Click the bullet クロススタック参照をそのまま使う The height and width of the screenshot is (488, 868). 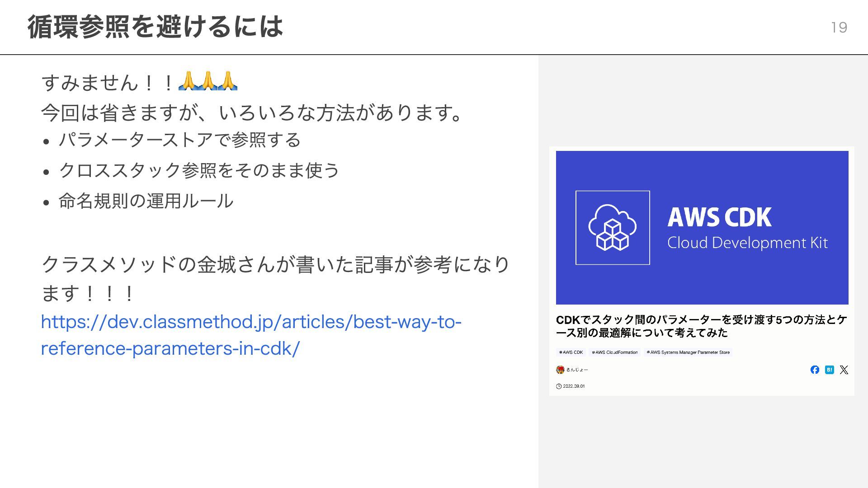[x=199, y=170]
